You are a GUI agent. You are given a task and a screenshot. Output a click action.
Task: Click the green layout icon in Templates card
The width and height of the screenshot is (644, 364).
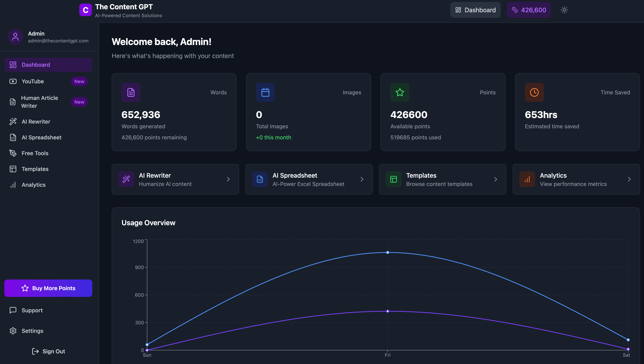tap(394, 179)
